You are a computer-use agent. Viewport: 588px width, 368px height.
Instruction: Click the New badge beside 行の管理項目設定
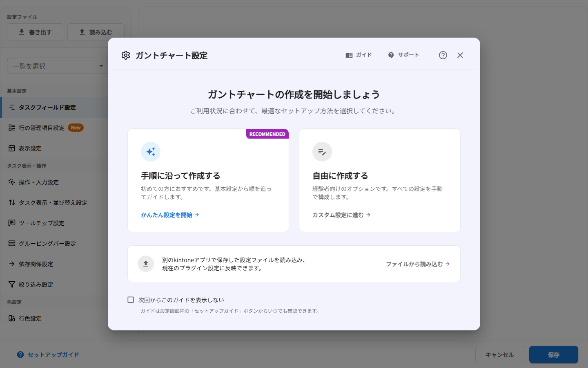click(76, 128)
